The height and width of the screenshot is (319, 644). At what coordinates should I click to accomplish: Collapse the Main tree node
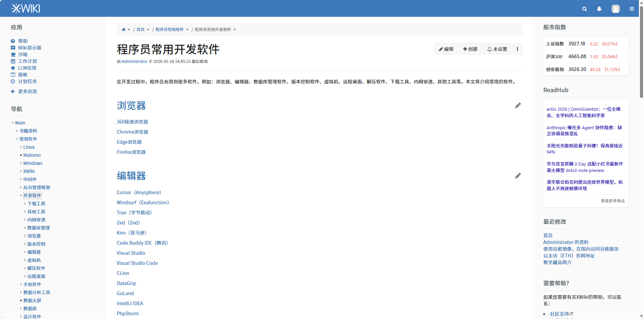pyautogui.click(x=13, y=123)
